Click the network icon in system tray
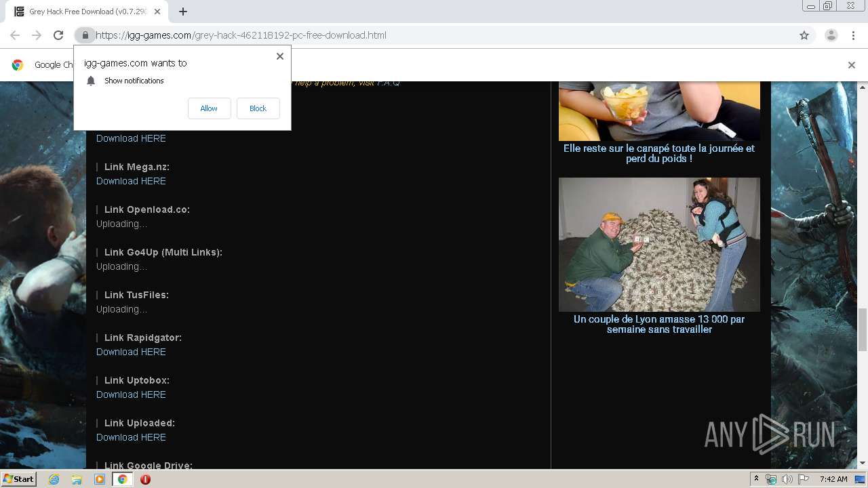Image resolution: width=868 pixels, height=488 pixels. (771, 479)
